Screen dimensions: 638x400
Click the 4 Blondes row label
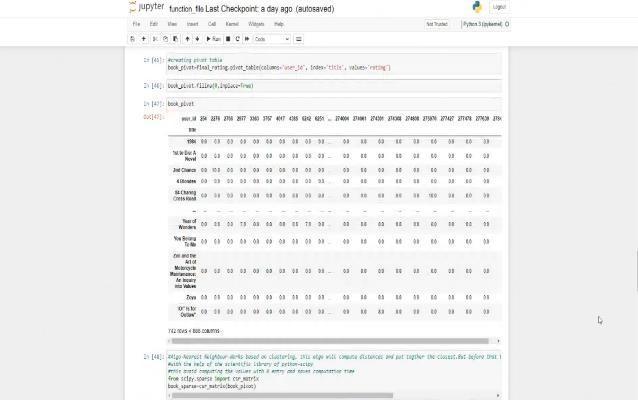[186, 181]
